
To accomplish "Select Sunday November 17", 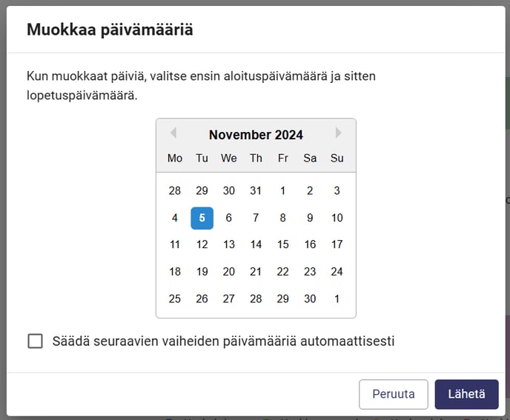I will tap(337, 244).
